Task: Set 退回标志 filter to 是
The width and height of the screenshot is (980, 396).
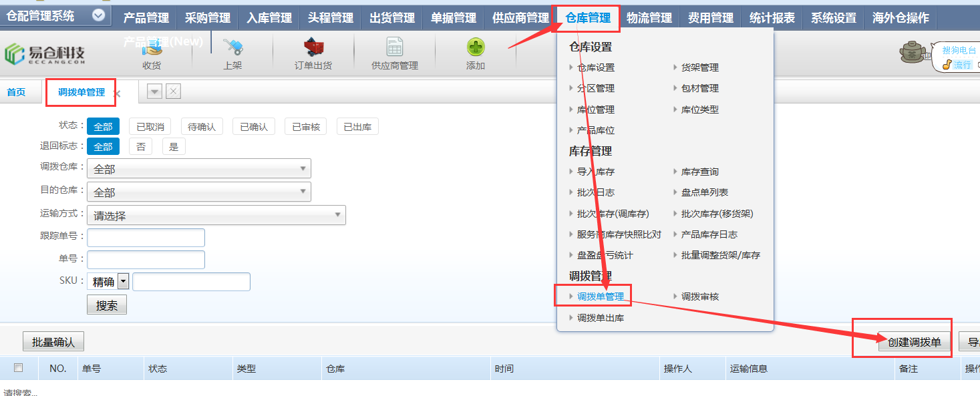Action: (174, 147)
